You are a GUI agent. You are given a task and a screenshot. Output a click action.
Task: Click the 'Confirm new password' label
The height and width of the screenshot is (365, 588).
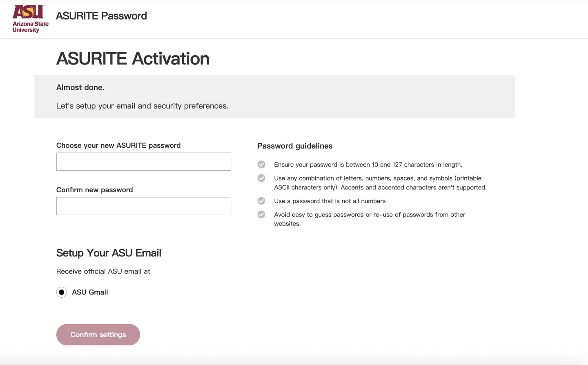94,190
